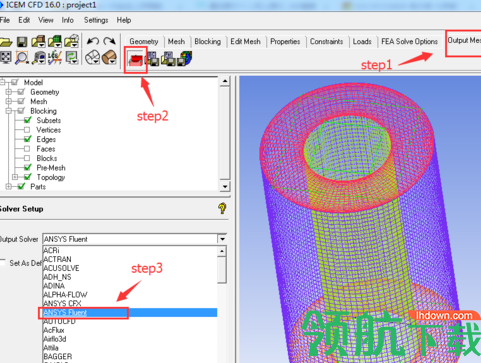Switch to the Mesh tab
This screenshot has height=363, width=481.
[176, 41]
